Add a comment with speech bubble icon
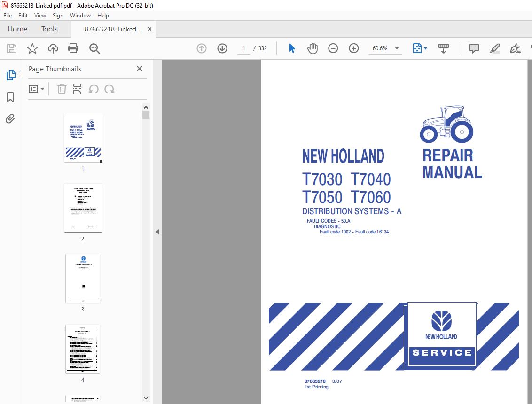532x404 pixels. pyautogui.click(x=474, y=48)
